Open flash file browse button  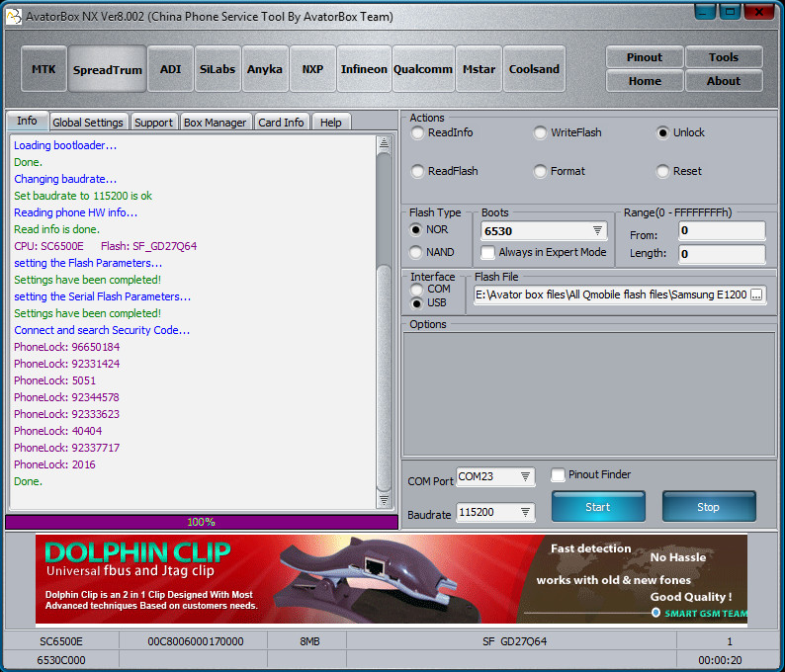(x=756, y=294)
